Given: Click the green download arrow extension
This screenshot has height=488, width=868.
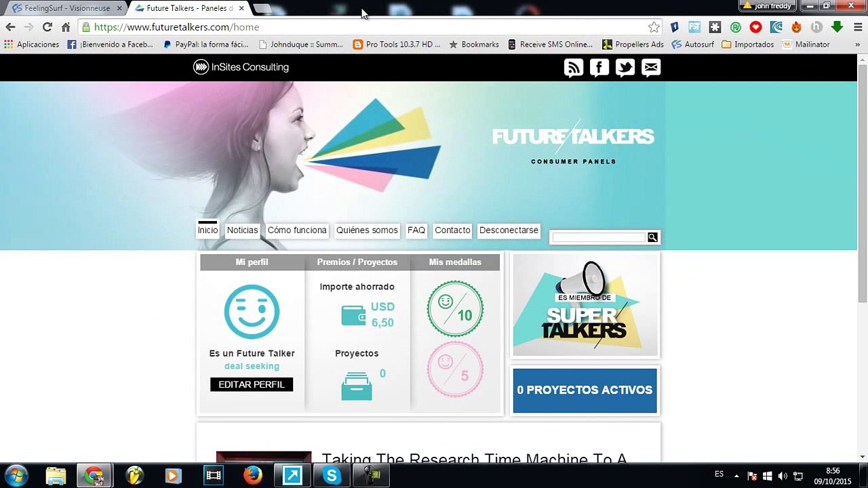Looking at the screenshot, I should (837, 27).
